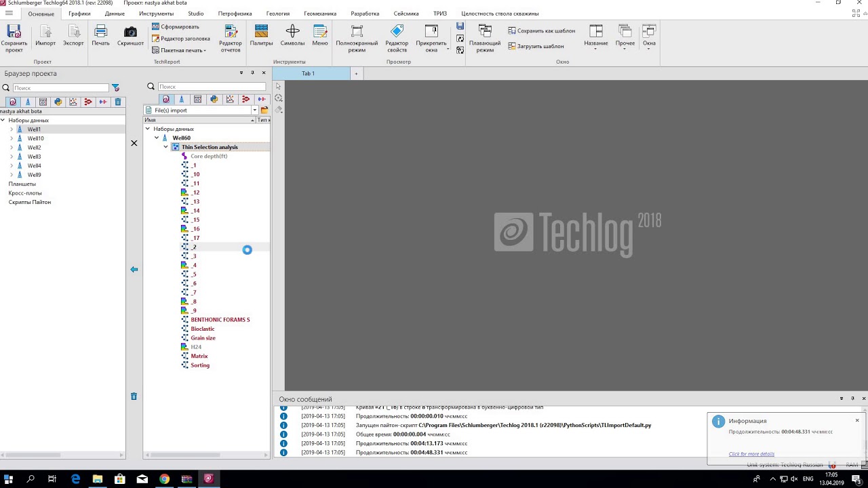
Task: Close the Информация notification popup
Action: [857, 420]
